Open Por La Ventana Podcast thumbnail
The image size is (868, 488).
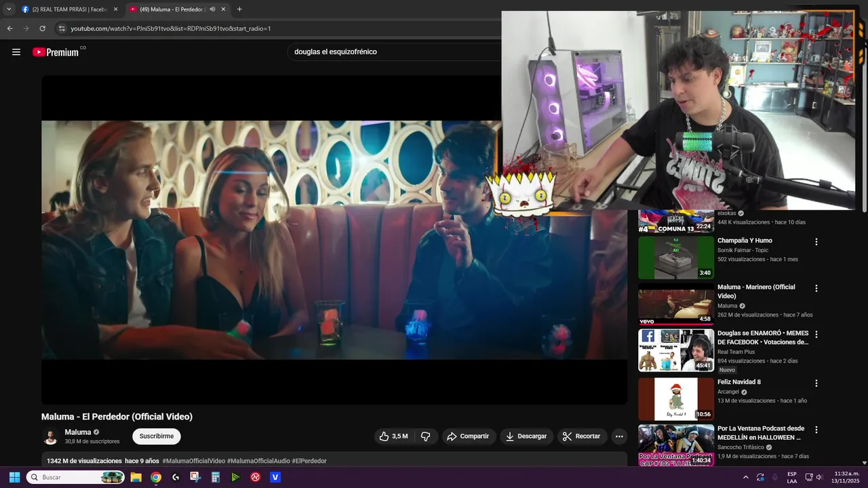(676, 445)
